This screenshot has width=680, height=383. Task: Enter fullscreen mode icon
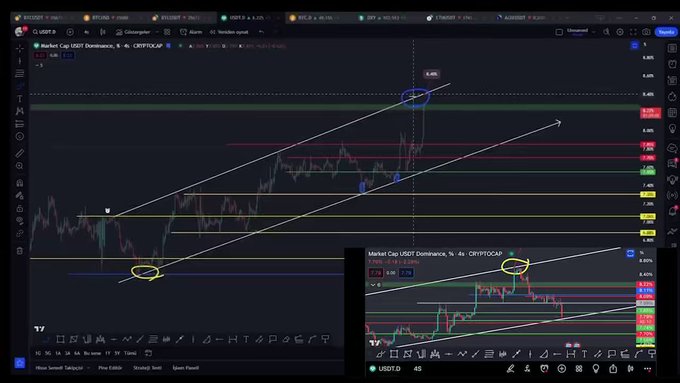[633, 32]
